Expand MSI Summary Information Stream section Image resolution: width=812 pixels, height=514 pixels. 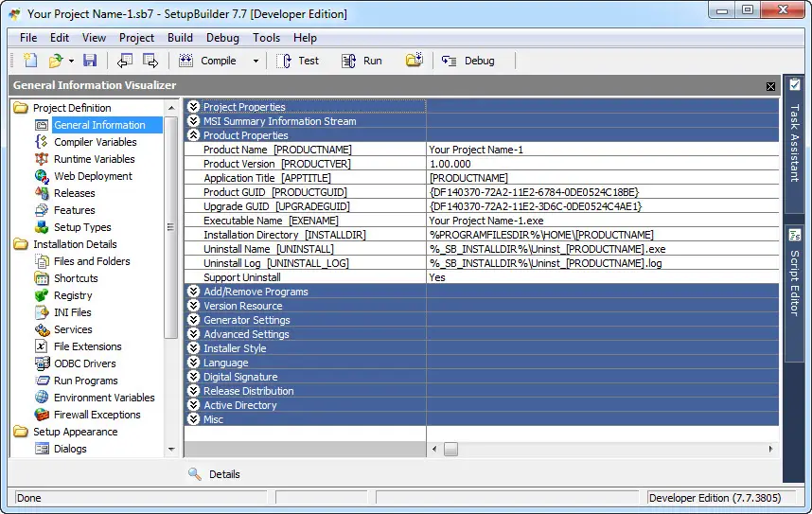tap(194, 121)
